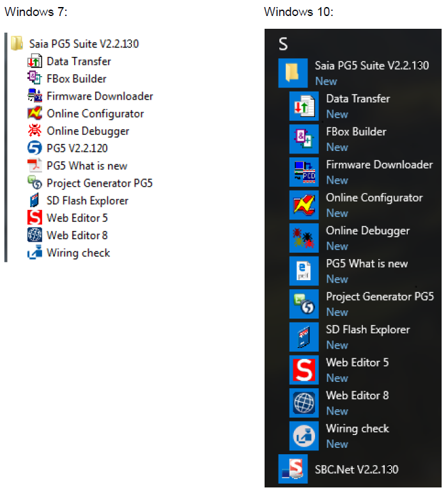Click the S letter group header
The width and height of the screenshot is (448, 490).
(x=283, y=43)
